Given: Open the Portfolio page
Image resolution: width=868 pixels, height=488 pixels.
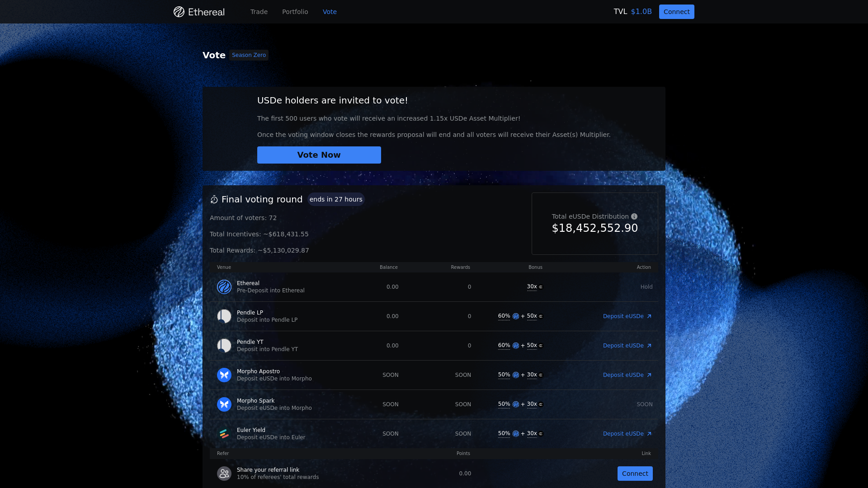Looking at the screenshot, I should pos(295,12).
